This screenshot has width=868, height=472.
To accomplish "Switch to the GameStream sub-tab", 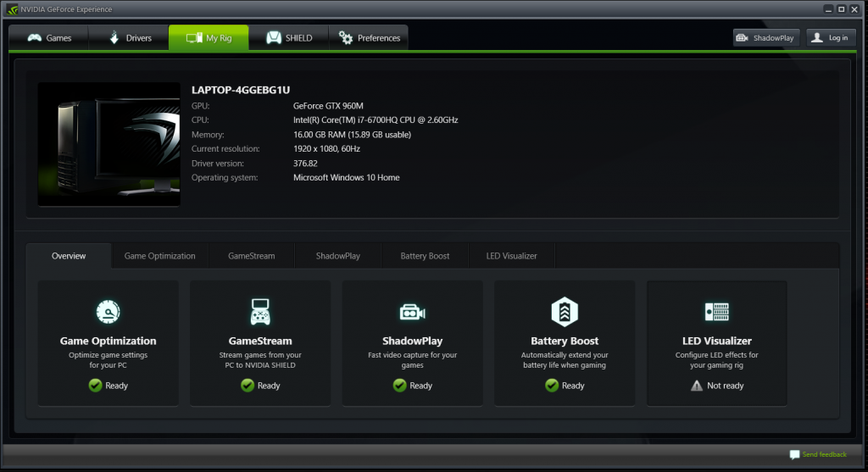I will click(x=251, y=256).
